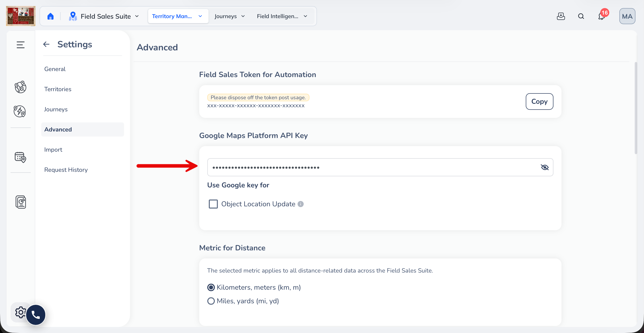Viewport: 644px width, 333px height.
Task: Click the page vertical scrollbar
Action: (636, 108)
